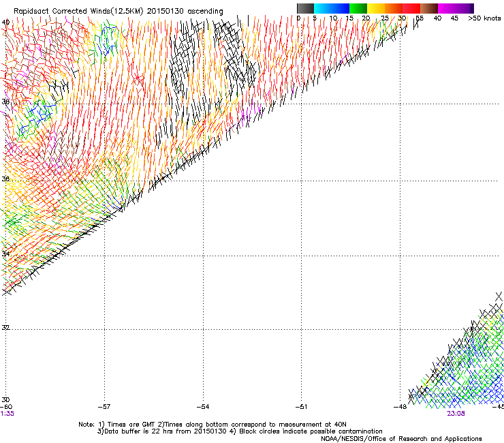This screenshot has height=443, width=504.
Task: Click the '>50 knots' legend label
Action: point(484,18)
